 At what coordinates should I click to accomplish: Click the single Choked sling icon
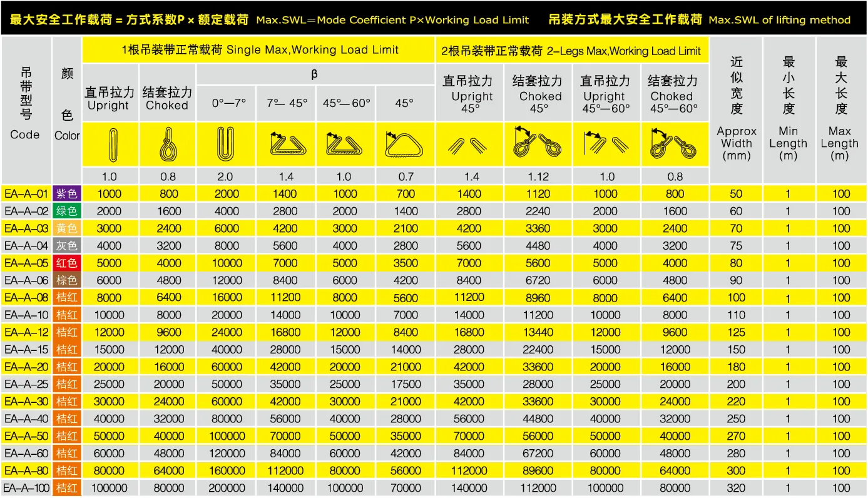click(167, 144)
